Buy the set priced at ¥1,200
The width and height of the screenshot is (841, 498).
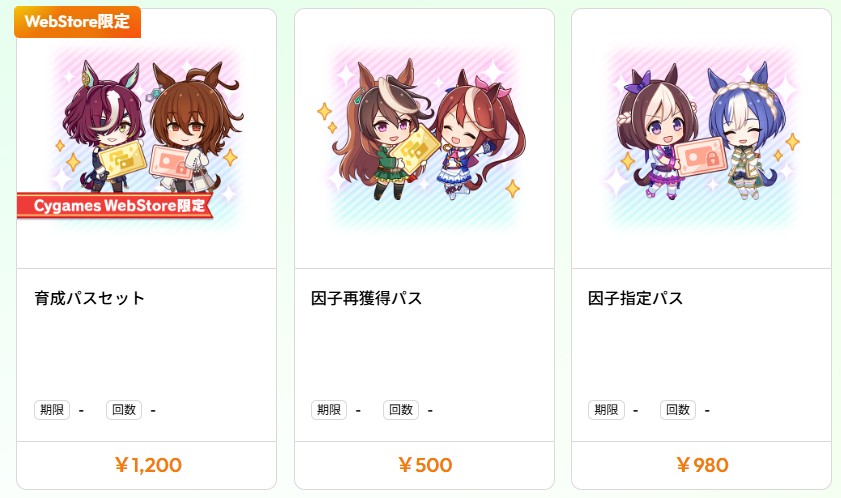(x=146, y=465)
